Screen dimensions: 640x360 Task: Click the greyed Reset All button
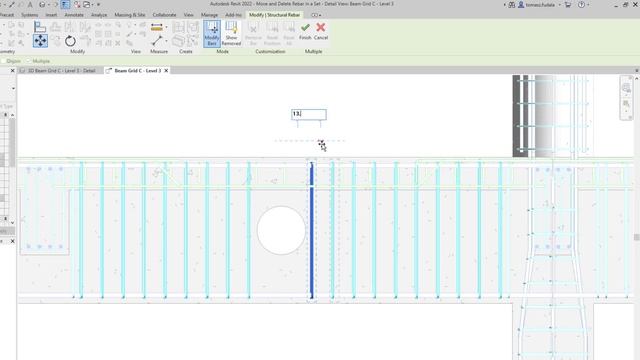[x=289, y=33]
